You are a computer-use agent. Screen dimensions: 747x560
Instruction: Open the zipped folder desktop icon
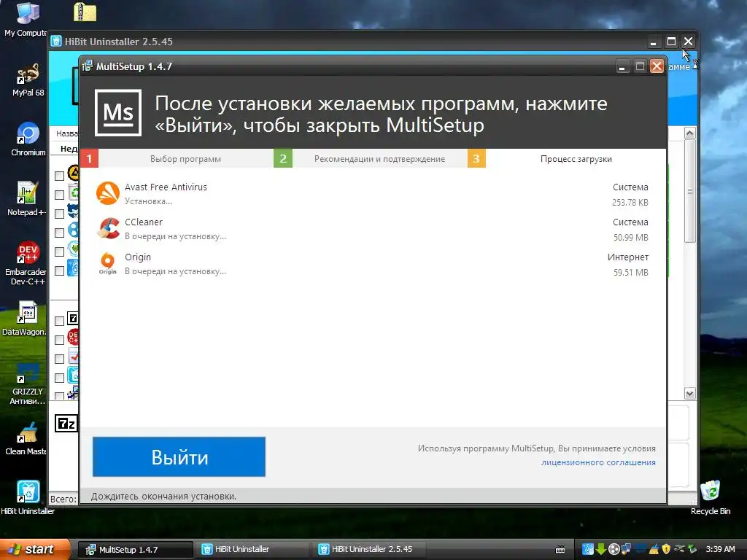coord(85,12)
